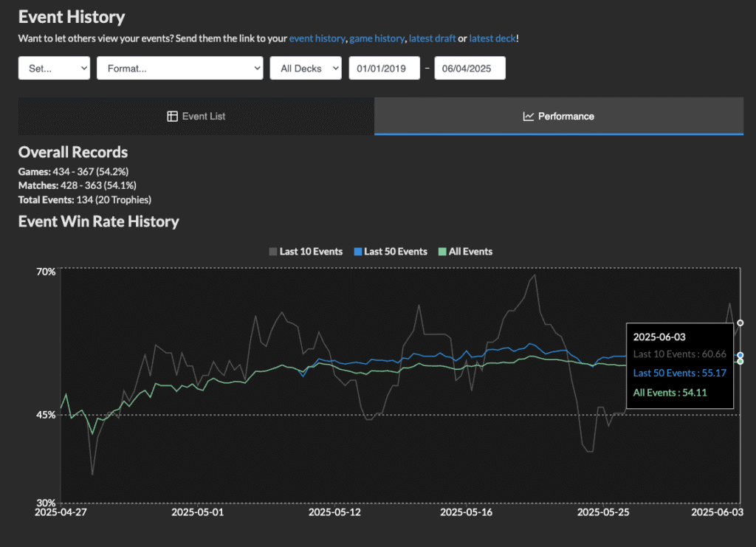
Task: Switch to the Event List tab
Action: pyautogui.click(x=196, y=116)
